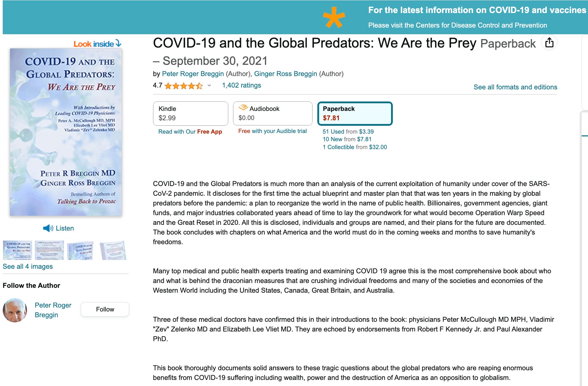Click the COVID-19 and vaccines information banner
Viewport: 588px width, 386px height.
click(295, 17)
